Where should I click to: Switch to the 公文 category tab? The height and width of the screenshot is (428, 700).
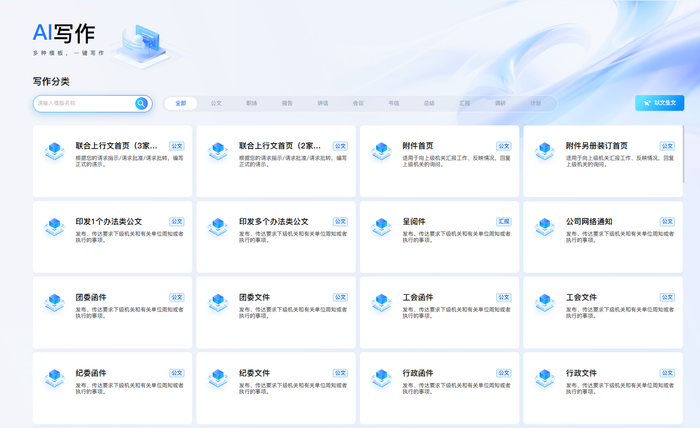tap(216, 103)
